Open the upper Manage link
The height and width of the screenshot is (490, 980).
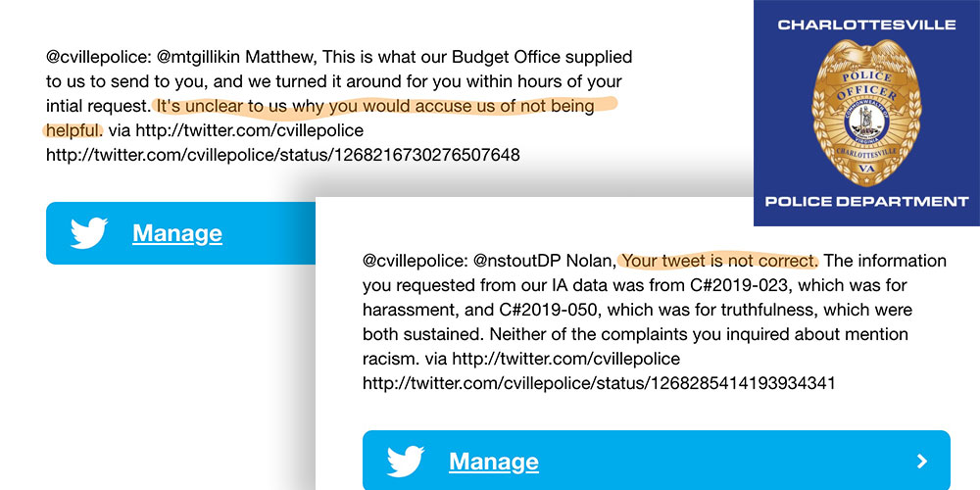(176, 233)
